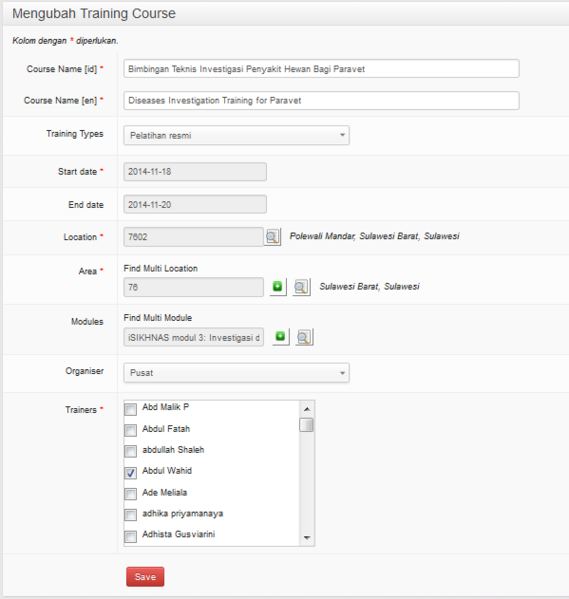This screenshot has height=599, width=569.
Task: Tick the adhika priyamanaya checkbox
Action: coord(130,515)
